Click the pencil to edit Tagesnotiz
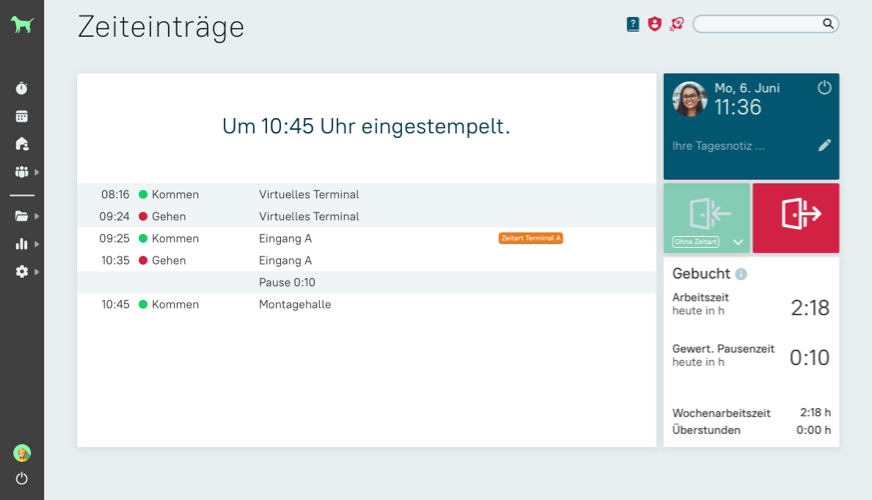872x500 pixels. click(x=824, y=145)
